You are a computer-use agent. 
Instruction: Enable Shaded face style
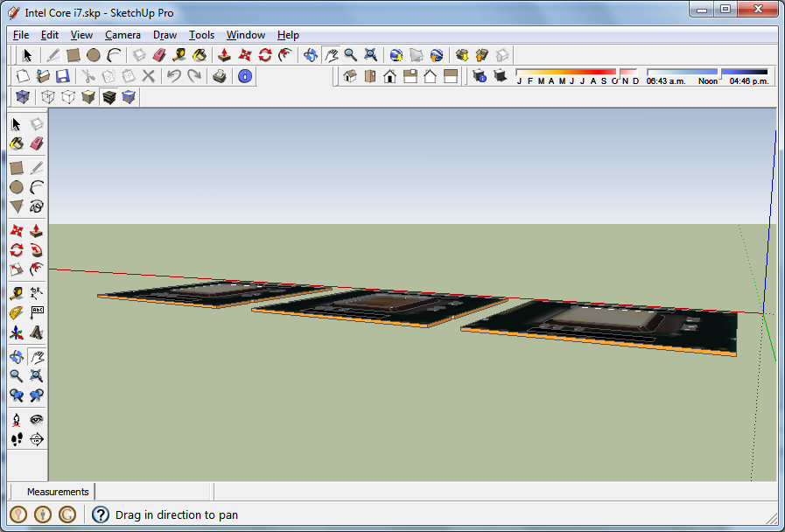tap(88, 96)
